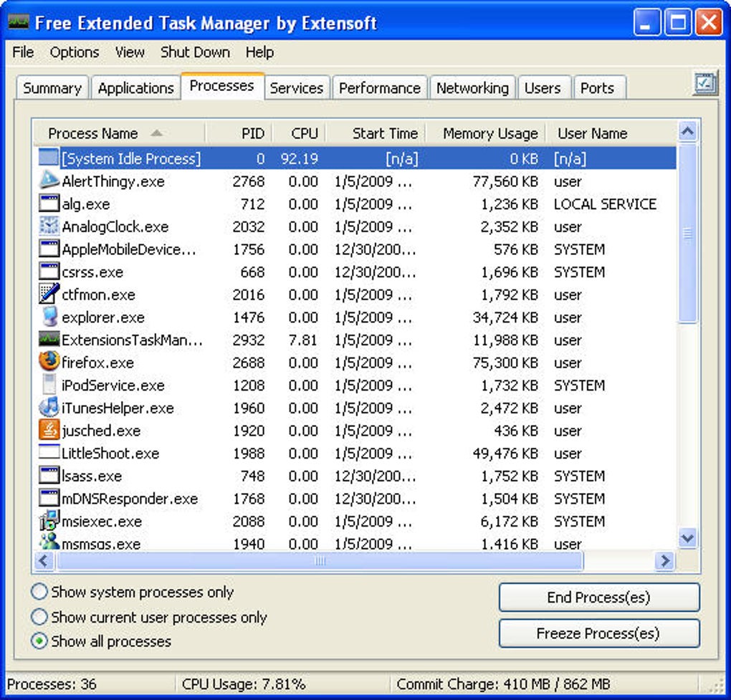
Task: Click the jusched.exe Java icon
Action: [49, 430]
